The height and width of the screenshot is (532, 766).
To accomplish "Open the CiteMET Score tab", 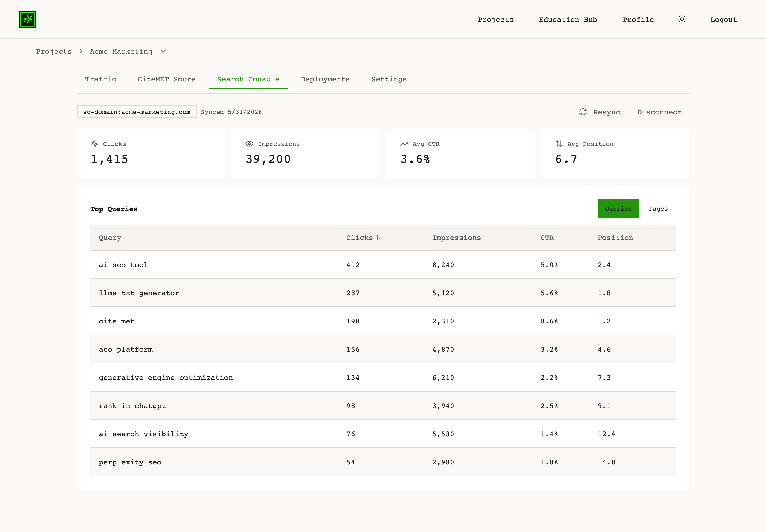I will tap(167, 79).
